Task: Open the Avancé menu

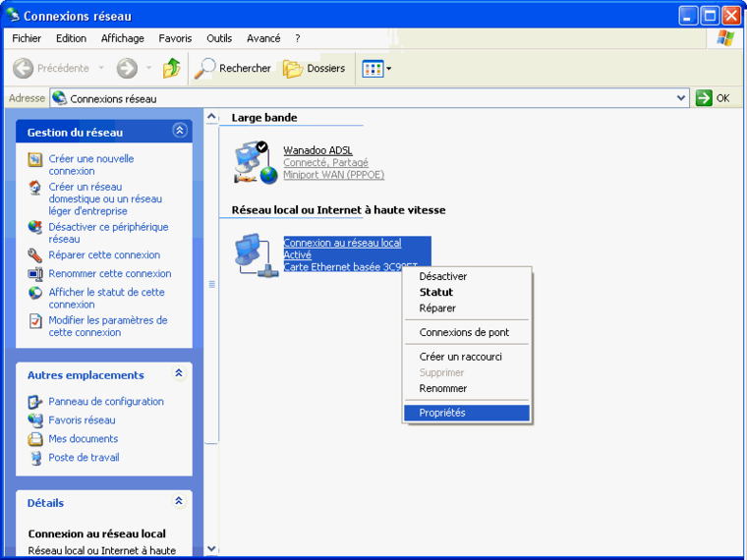Action: point(263,38)
